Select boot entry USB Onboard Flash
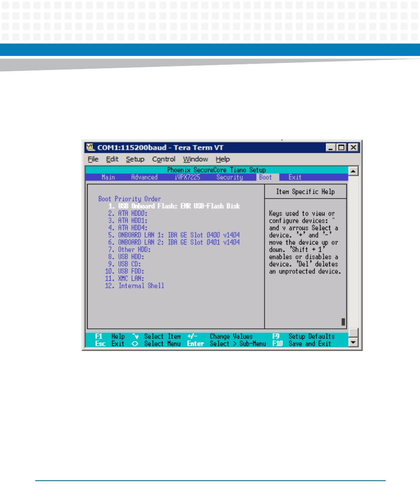 tap(174, 206)
